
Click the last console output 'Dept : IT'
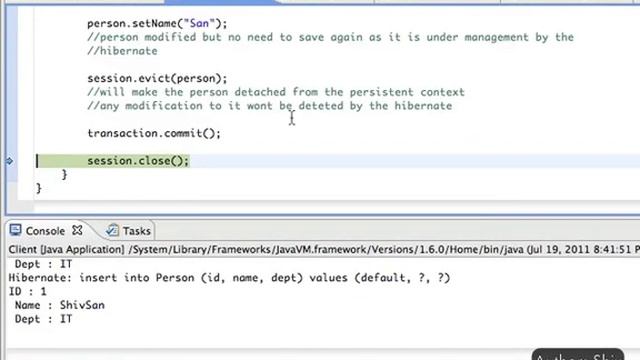point(43,319)
